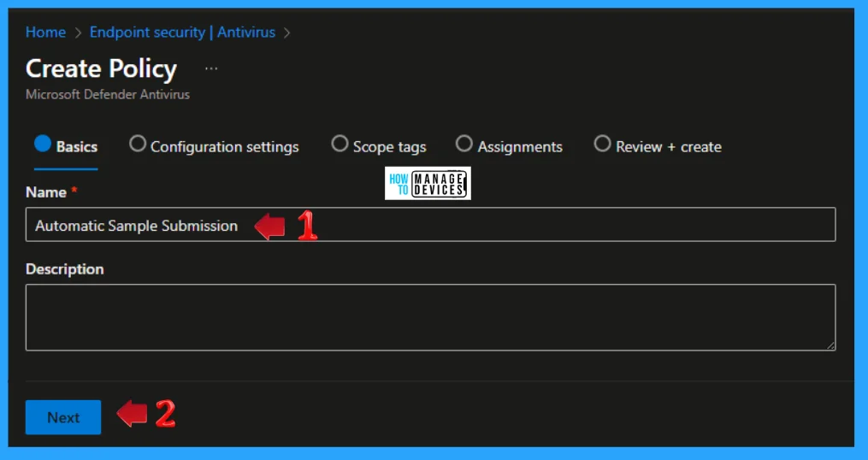Open the Assignments step
This screenshot has width=868, height=460.
pos(509,147)
